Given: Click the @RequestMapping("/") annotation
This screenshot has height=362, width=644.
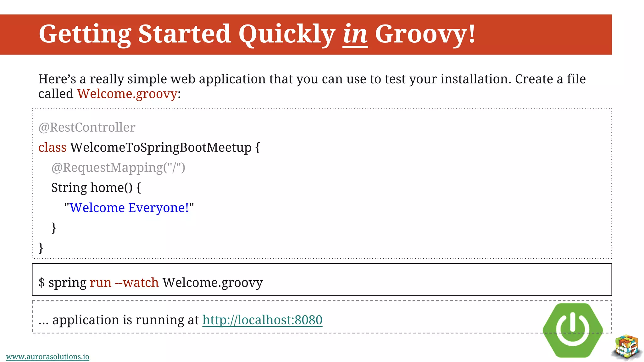Looking at the screenshot, I should 118,167.
